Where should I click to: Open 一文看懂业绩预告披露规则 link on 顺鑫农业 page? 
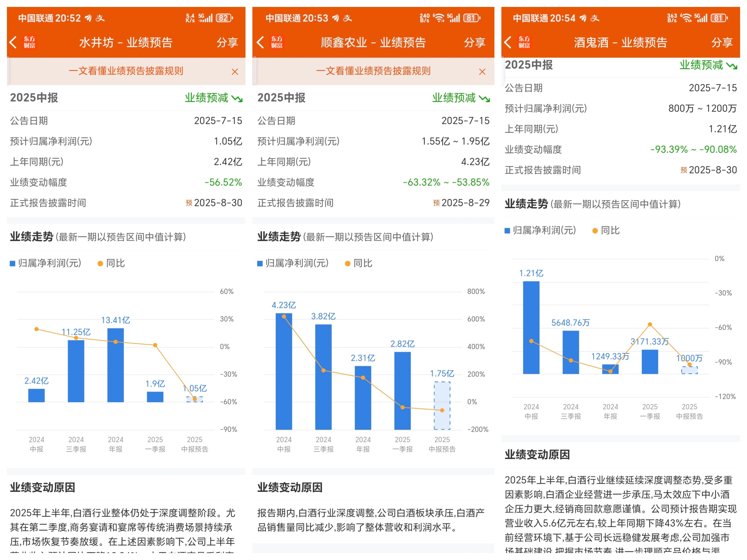tap(373, 71)
